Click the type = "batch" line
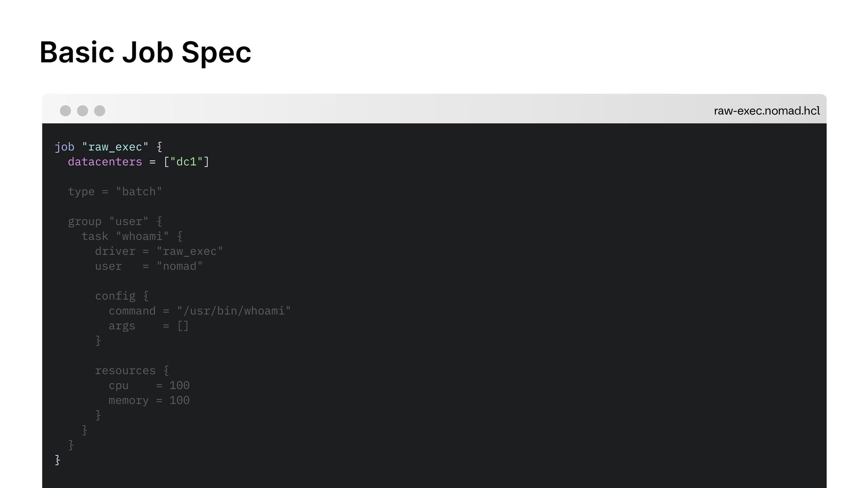This screenshot has width=868, height=488. pos(115,192)
